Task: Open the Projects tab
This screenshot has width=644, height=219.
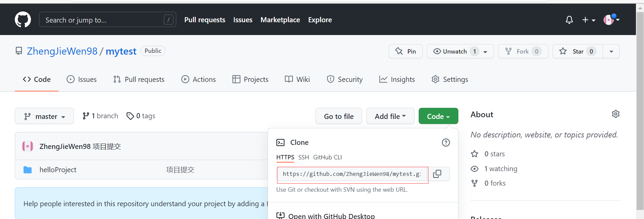Action: [x=250, y=80]
